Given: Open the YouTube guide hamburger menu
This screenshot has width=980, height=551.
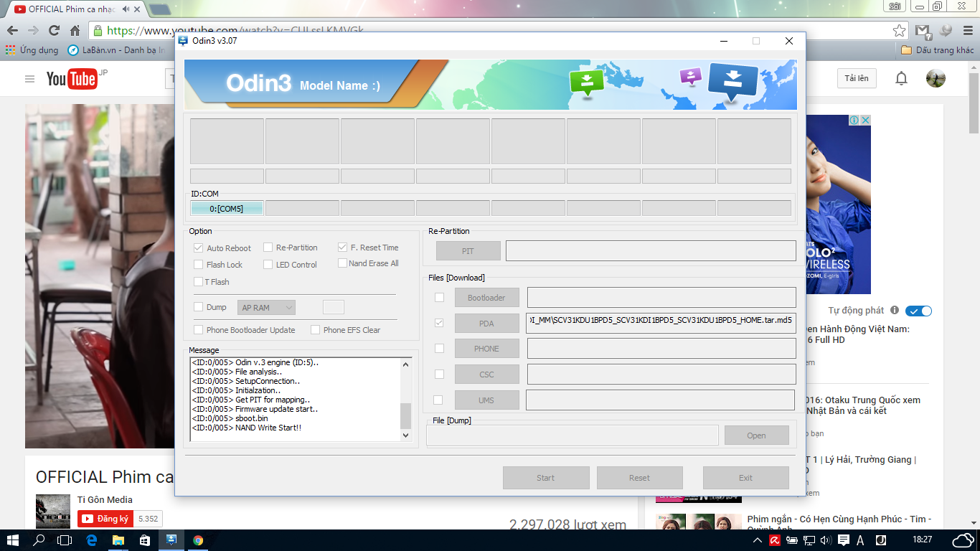Looking at the screenshot, I should pos(29,79).
